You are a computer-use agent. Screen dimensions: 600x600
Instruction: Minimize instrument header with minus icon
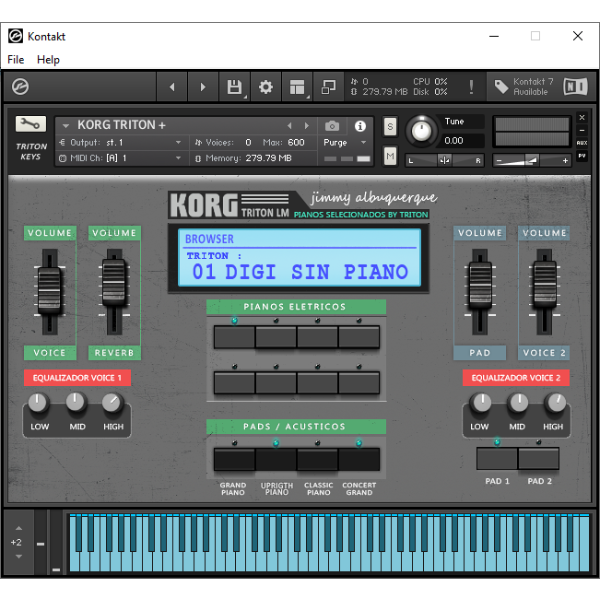point(582,130)
